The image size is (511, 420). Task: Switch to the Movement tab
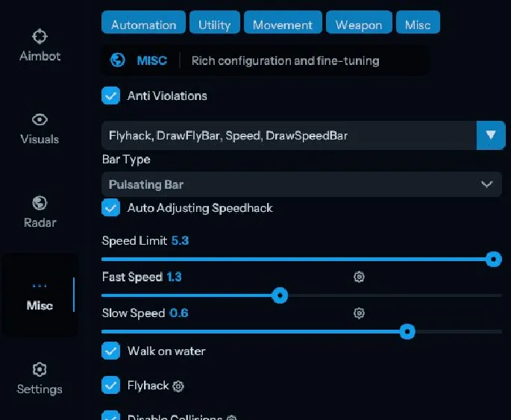[283, 25]
